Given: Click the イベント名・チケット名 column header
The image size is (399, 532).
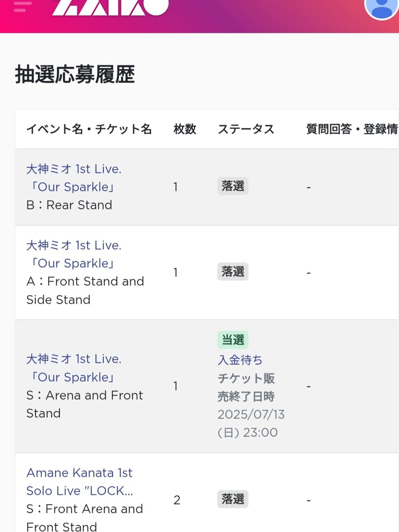Looking at the screenshot, I should click(x=89, y=129).
